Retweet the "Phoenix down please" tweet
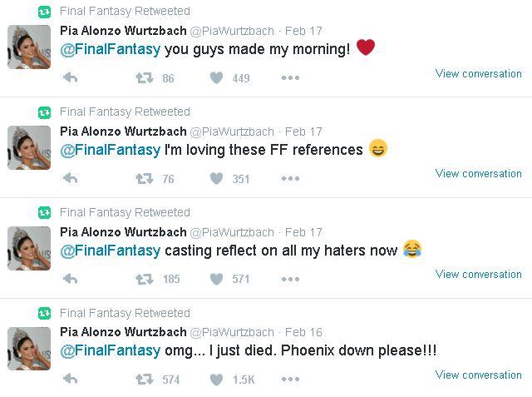Viewport: 532px width, 397px height. (145, 380)
